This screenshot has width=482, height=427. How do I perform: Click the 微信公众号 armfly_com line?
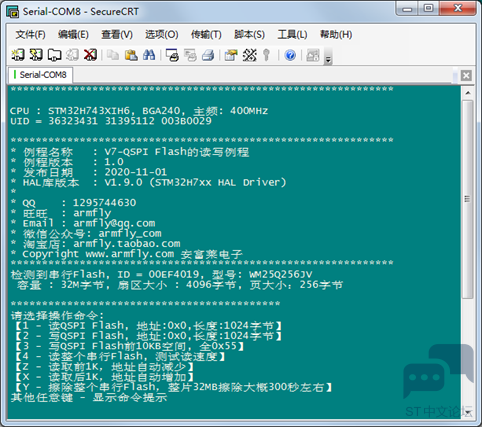[86, 233]
